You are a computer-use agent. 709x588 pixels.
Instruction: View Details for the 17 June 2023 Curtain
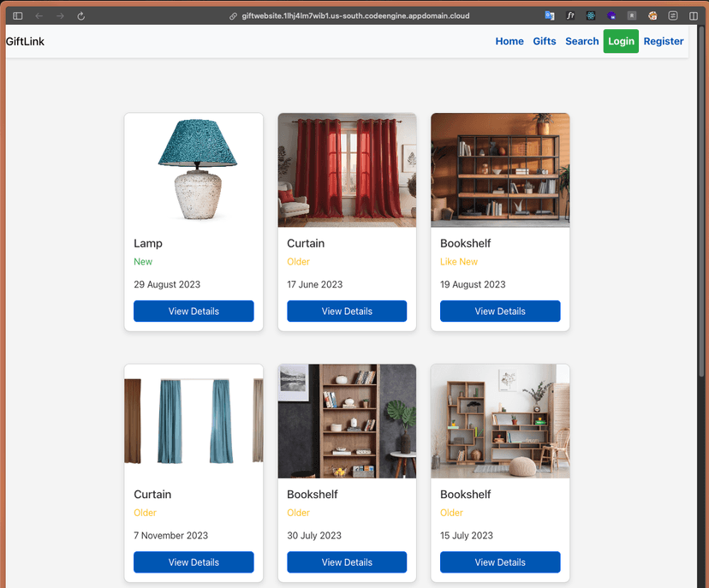click(347, 312)
